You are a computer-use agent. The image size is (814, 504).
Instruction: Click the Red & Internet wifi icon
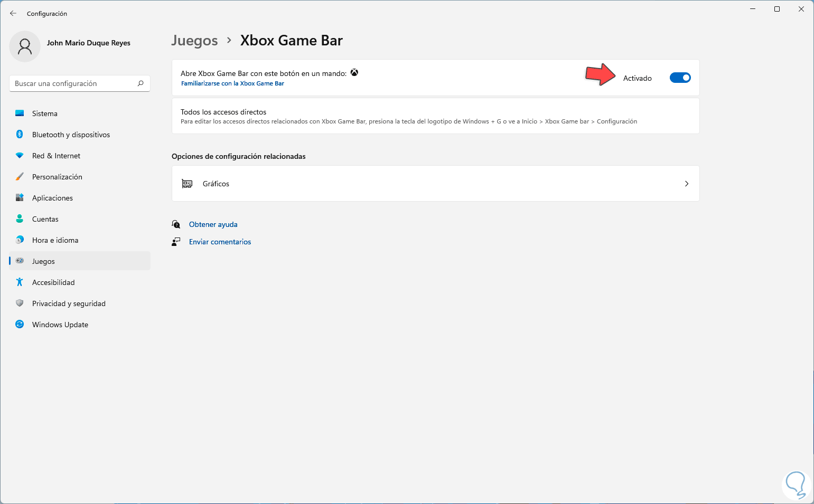tap(20, 156)
